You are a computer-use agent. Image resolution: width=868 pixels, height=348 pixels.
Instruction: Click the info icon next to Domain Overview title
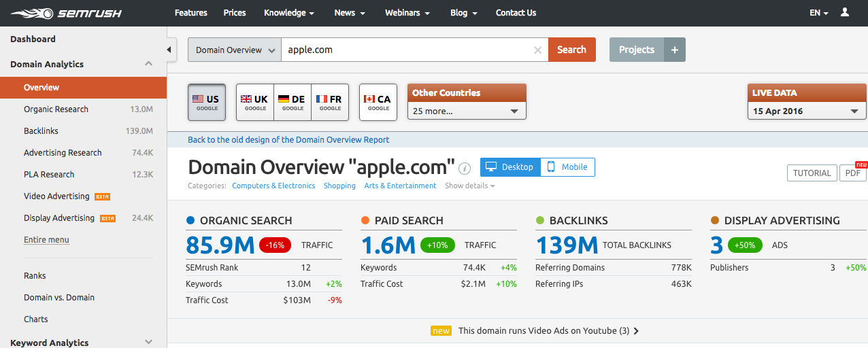[465, 168]
